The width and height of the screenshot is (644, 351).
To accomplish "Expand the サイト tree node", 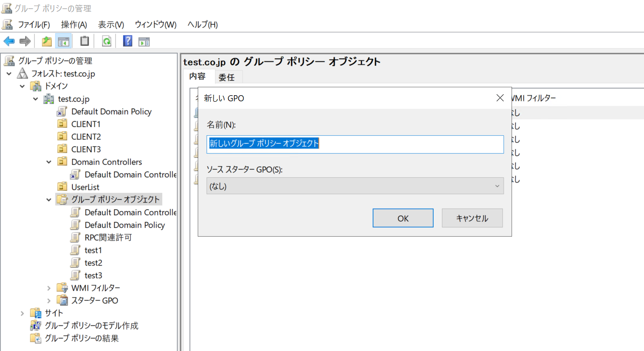I will [x=21, y=313].
